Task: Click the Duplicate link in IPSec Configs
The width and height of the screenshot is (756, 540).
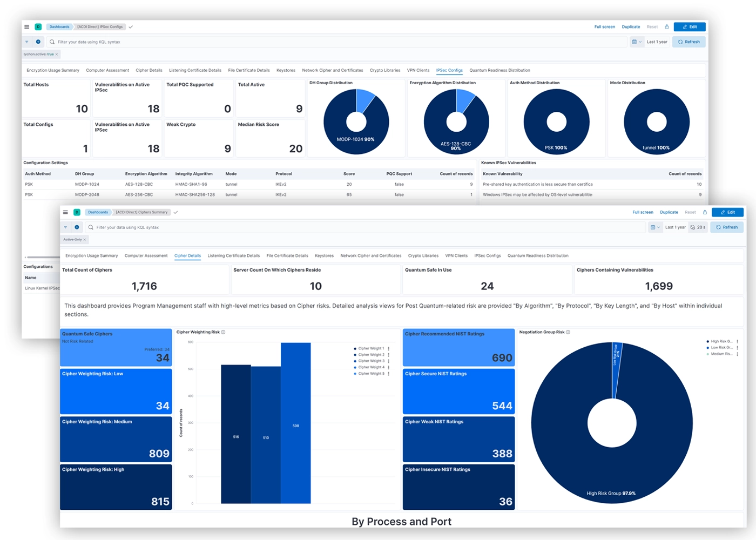Action: coord(631,26)
